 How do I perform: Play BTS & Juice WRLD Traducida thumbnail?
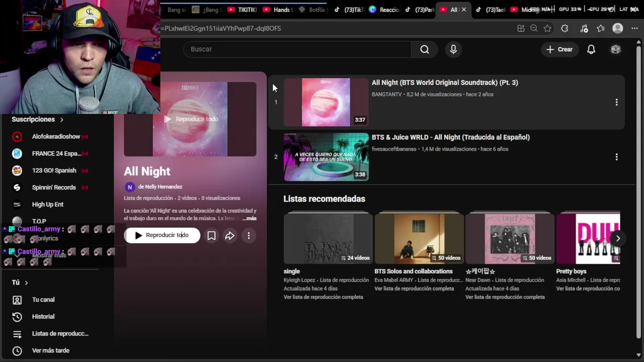click(x=326, y=157)
